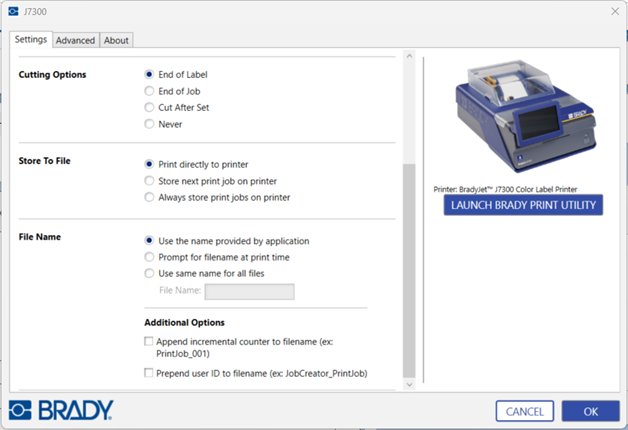Screen dimensions: 628x430
Task: Click the J7300 app icon in title bar
Action: [x=13, y=10]
